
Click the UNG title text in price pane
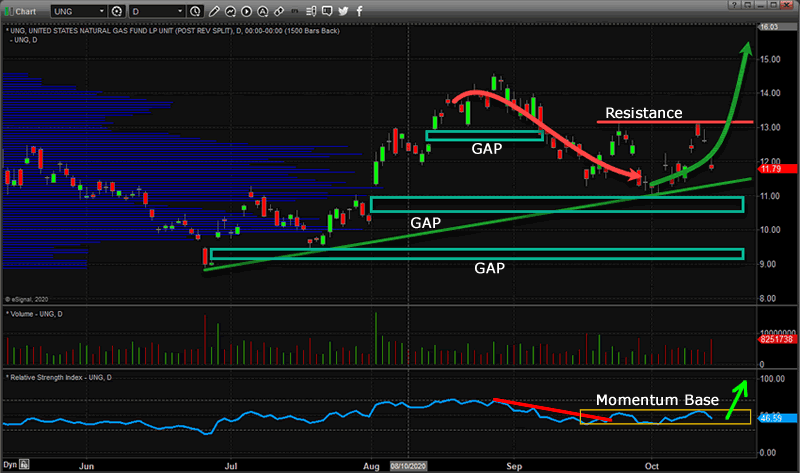[x=174, y=31]
